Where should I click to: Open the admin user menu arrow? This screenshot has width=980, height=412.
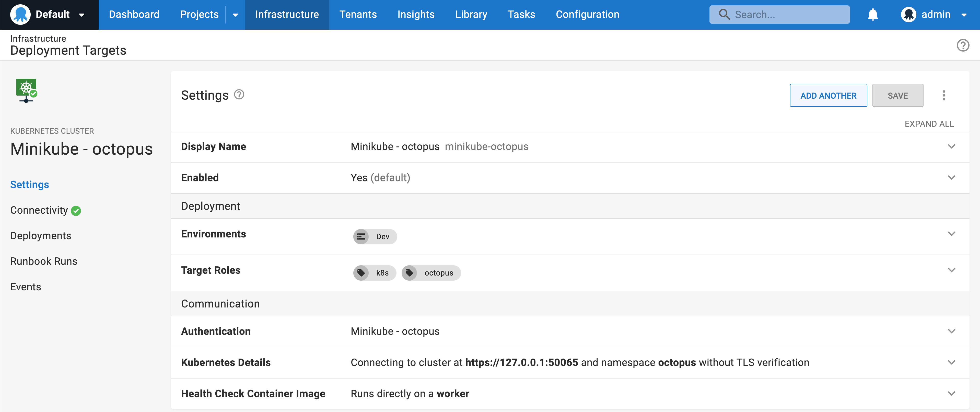964,15
